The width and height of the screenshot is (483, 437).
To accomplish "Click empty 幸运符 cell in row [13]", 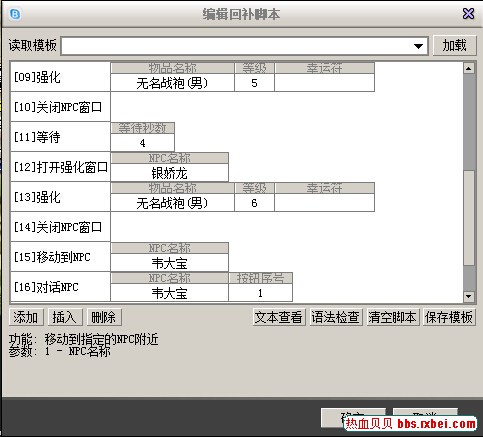I will point(324,203).
